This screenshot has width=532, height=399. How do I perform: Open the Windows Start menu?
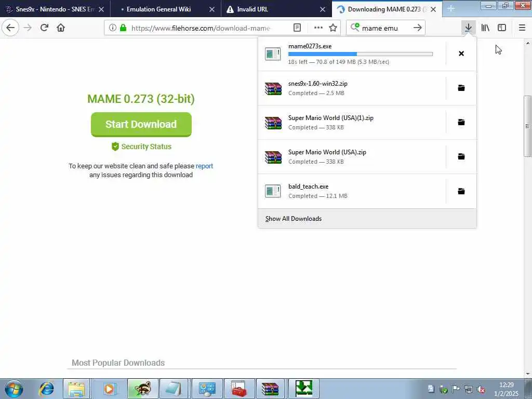click(14, 389)
